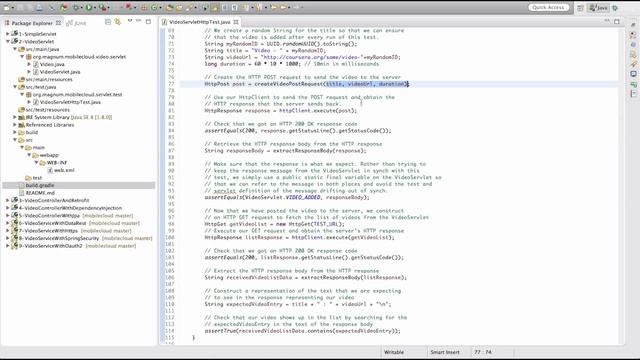Click Collapse All in Package Explorer
This screenshot has width=640, height=360.
pos(108,22)
